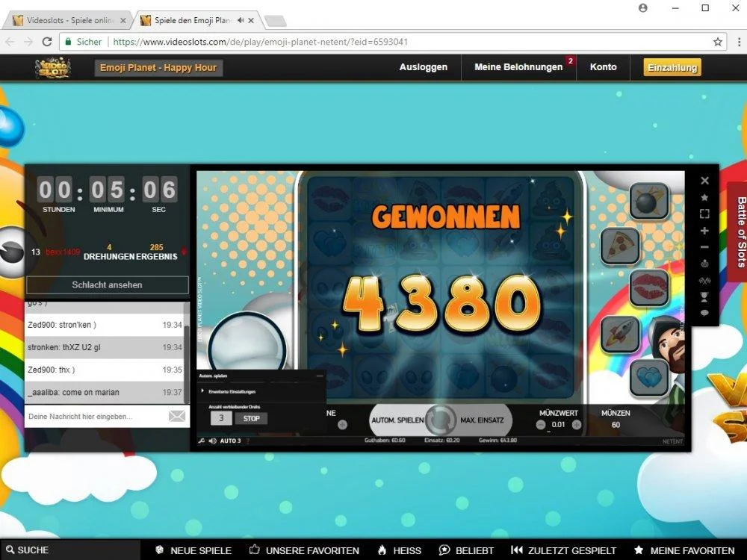Go forward in browser

(28, 42)
